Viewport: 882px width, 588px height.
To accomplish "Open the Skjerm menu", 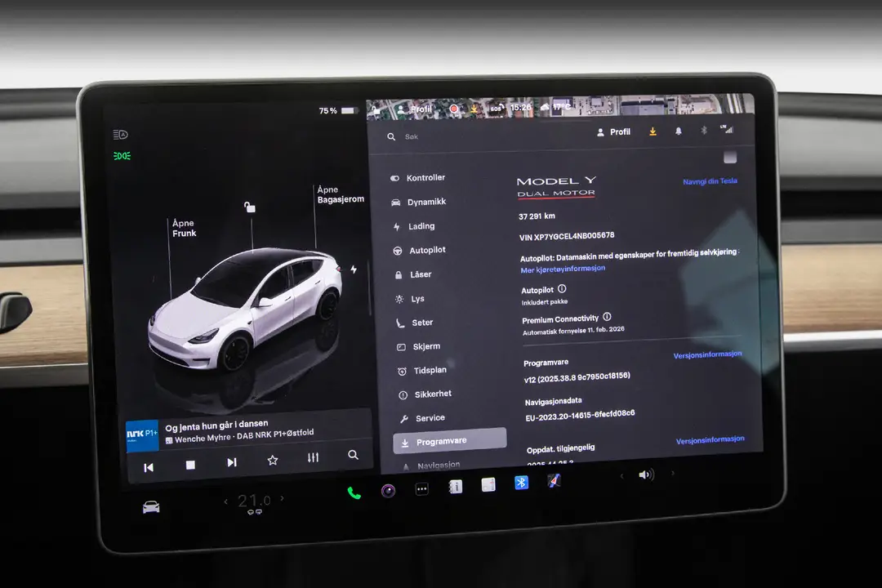I will point(418,346).
